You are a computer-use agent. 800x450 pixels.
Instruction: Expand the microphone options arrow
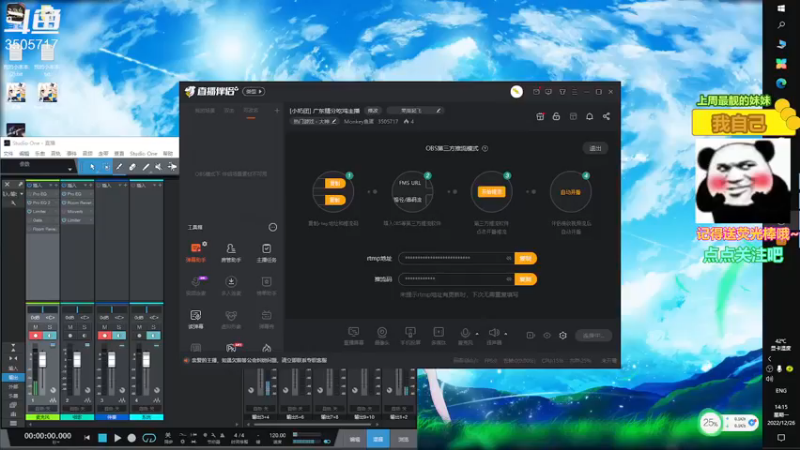pyautogui.click(x=477, y=334)
